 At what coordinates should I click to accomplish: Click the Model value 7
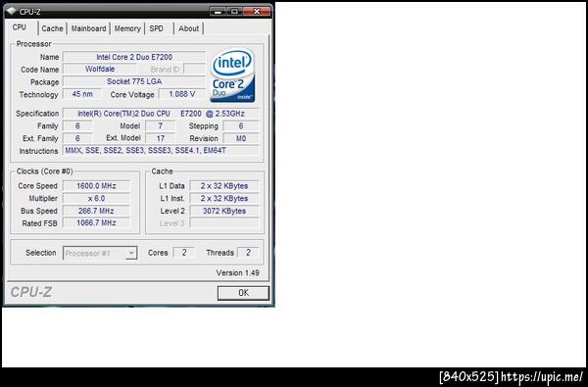(x=160, y=126)
